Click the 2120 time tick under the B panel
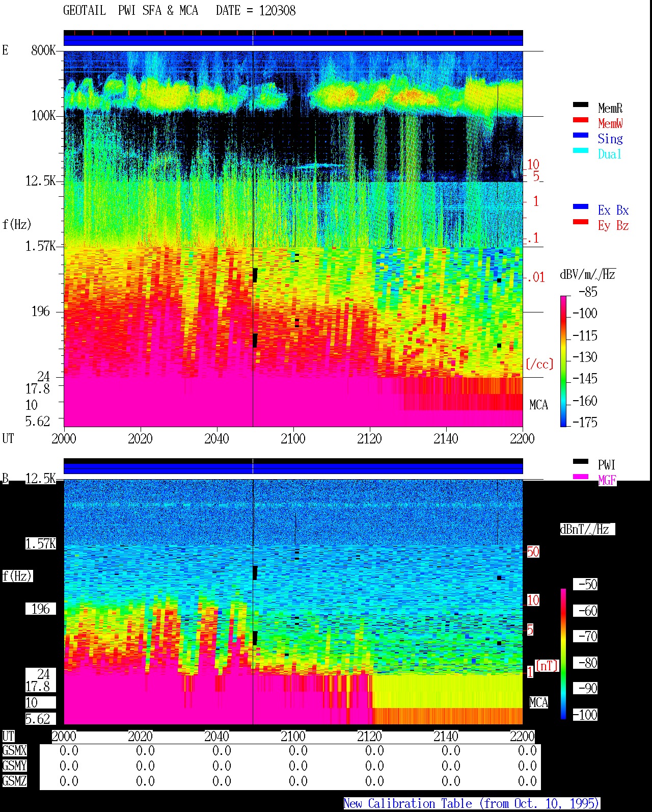The width and height of the screenshot is (652, 812). [369, 736]
